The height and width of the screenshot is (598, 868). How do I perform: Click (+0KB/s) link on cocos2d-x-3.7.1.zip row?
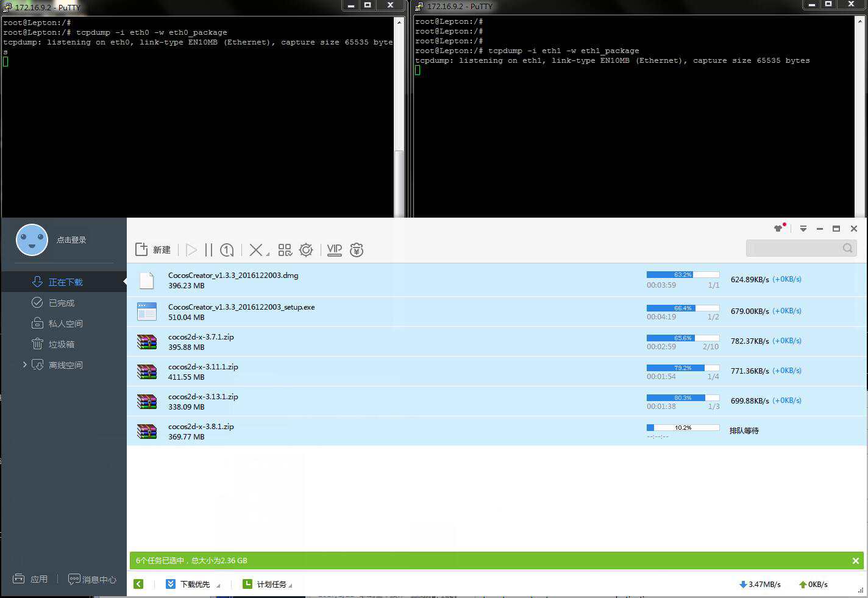click(x=787, y=341)
